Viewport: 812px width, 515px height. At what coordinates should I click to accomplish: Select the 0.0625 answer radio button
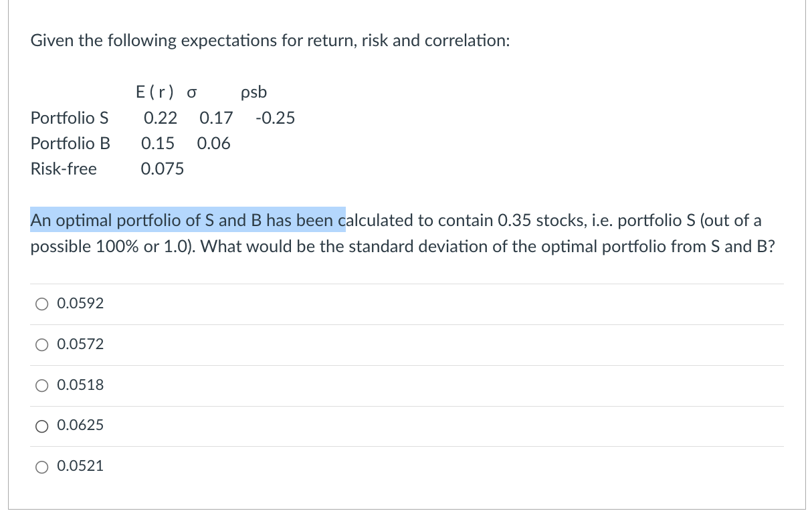pyautogui.click(x=41, y=425)
